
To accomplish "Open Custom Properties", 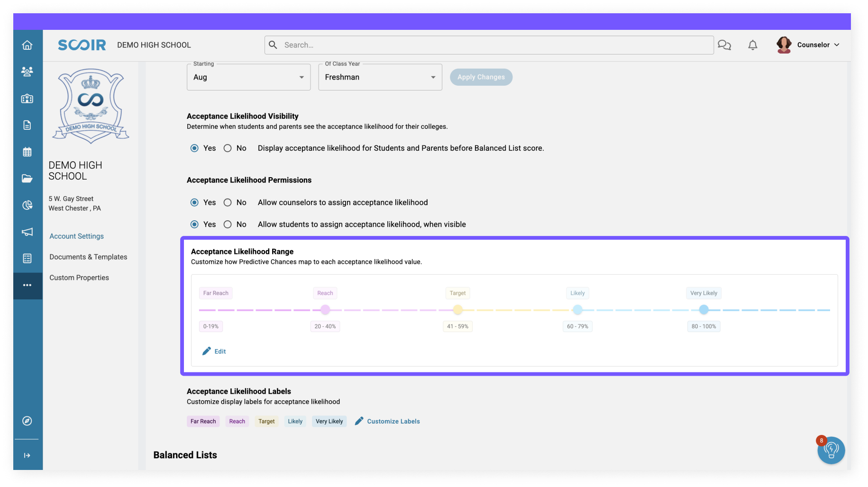I will (79, 278).
